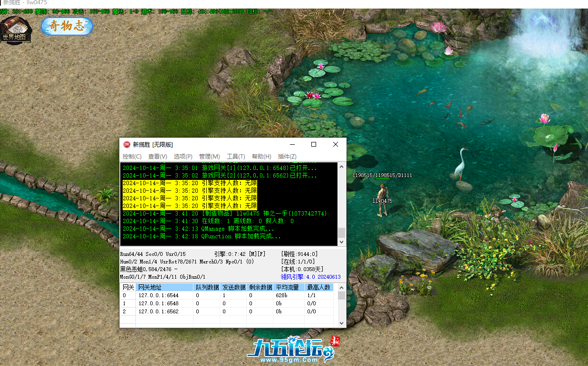Open the 工具(T) menu
588x366 pixels.
pyautogui.click(x=236, y=157)
